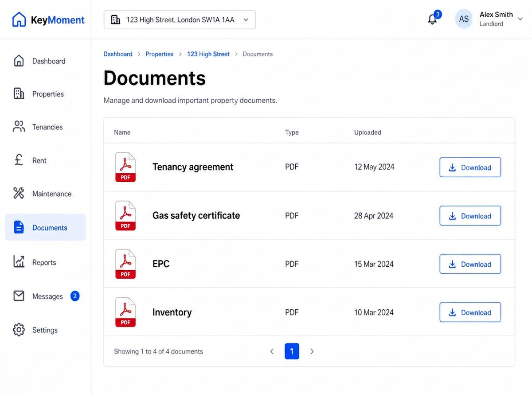Click the Messages envelope icon in the sidebar

click(x=19, y=296)
